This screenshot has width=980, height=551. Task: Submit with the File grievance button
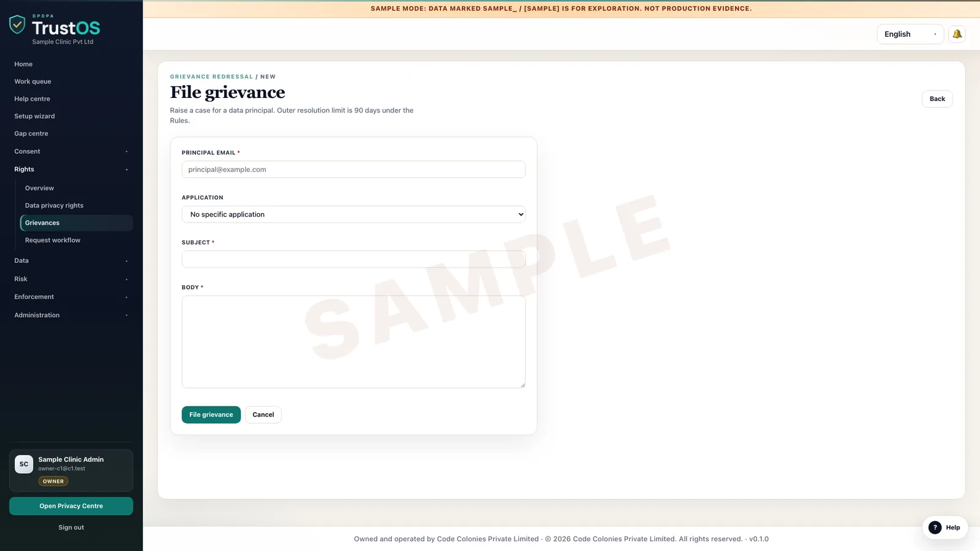[x=211, y=415]
